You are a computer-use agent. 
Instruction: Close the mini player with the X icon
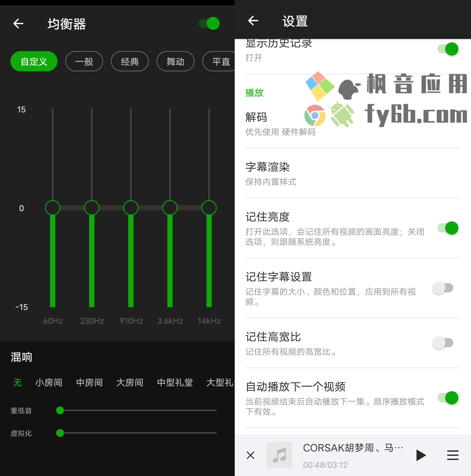(x=250, y=455)
